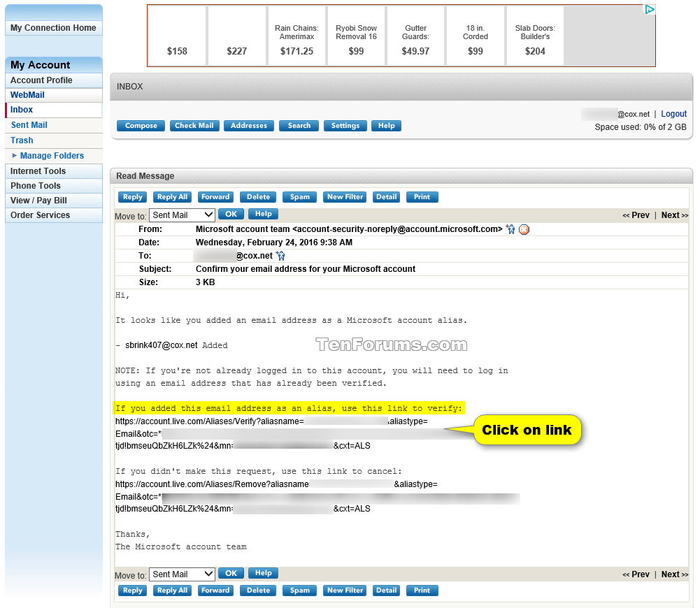The height and width of the screenshot is (608, 700).
Task: Click the bottom Delete button
Action: (x=258, y=591)
